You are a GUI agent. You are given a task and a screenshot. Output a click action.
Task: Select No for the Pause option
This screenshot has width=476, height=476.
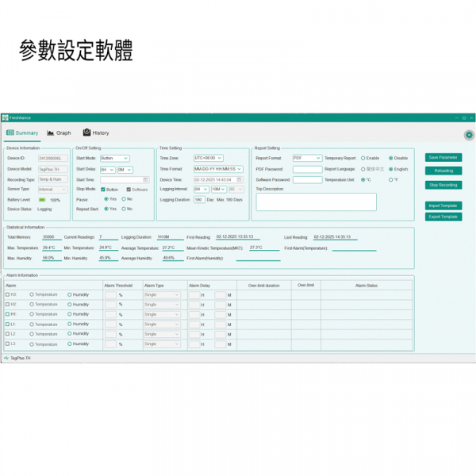122,199
